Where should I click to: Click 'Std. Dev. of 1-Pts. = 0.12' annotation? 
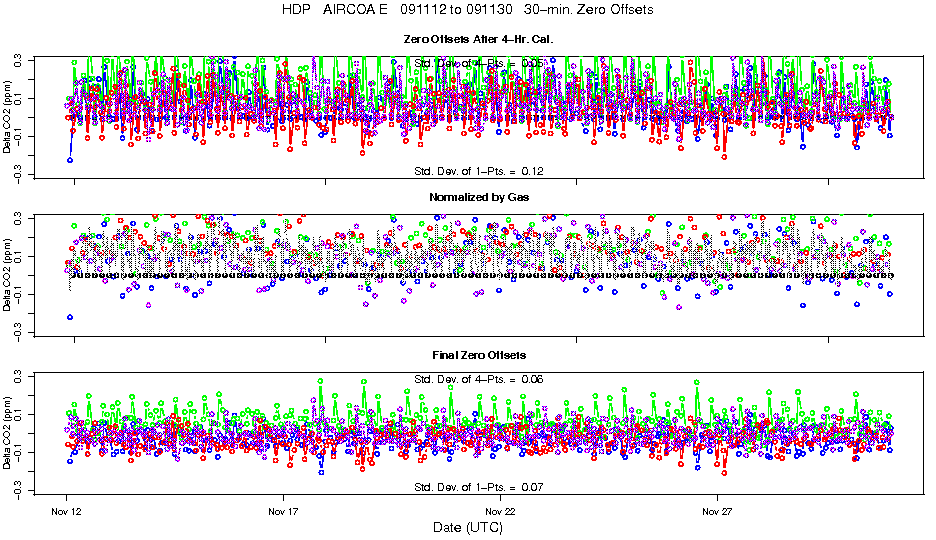click(x=479, y=171)
